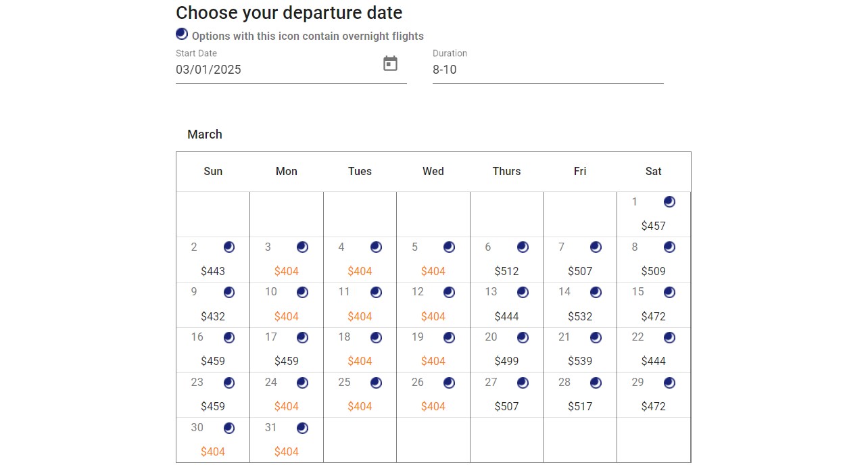Click the Choose your departure date heading

[289, 12]
